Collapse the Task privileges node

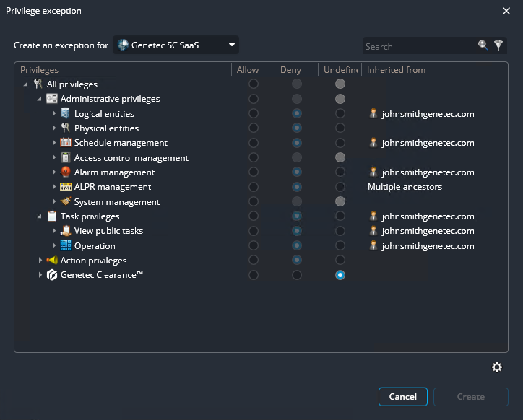[x=40, y=216]
